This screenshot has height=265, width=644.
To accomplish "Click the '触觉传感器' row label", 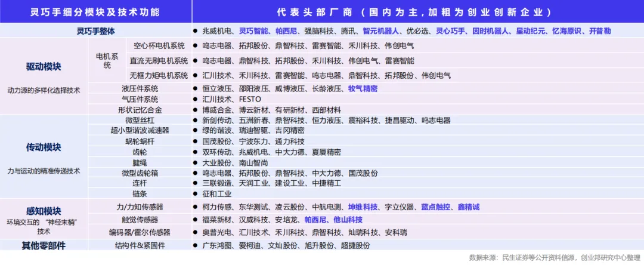I will point(140,220).
